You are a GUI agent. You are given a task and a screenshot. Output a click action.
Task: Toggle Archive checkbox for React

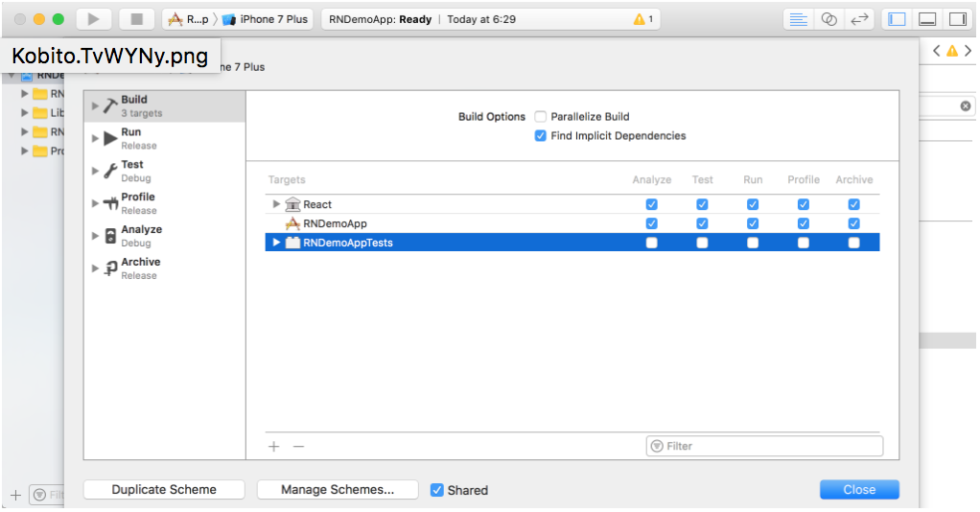tap(853, 204)
